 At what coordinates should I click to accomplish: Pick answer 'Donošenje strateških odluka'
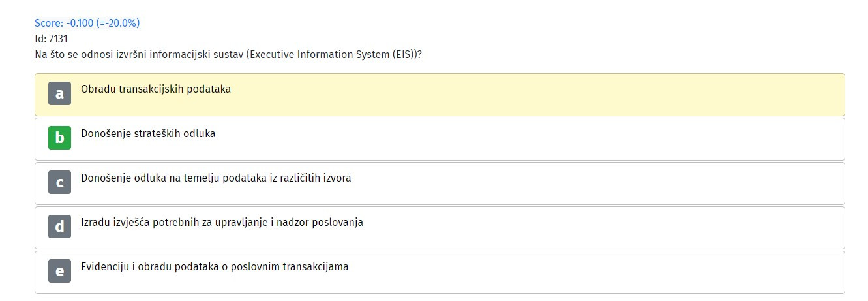[x=148, y=133]
